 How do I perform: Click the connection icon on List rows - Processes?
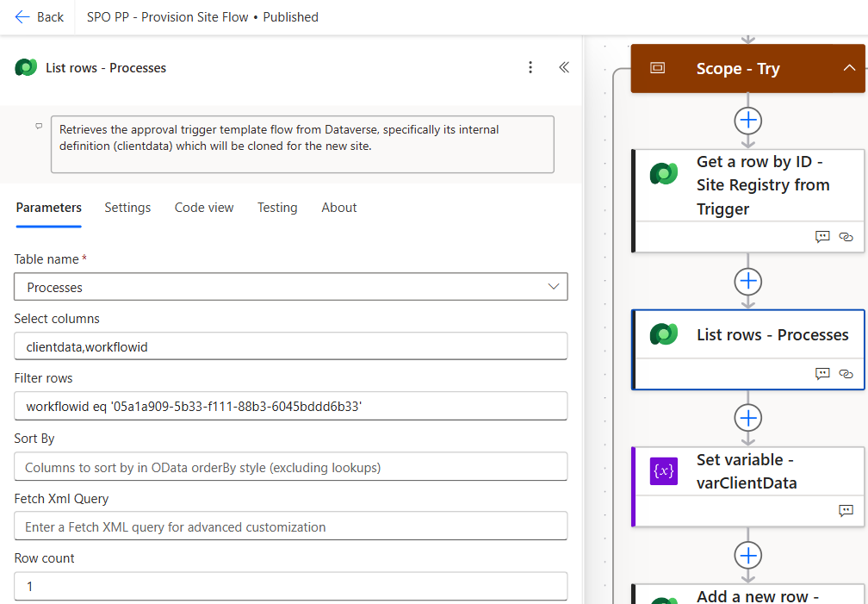click(x=846, y=374)
